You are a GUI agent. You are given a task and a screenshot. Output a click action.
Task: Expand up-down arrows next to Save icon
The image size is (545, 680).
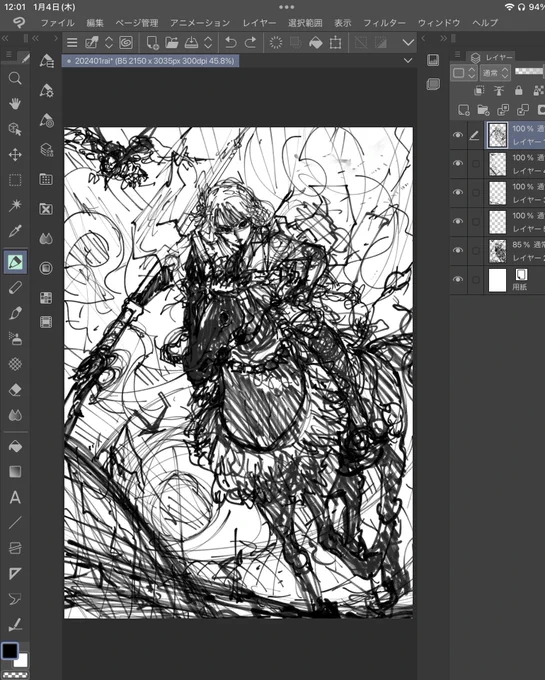[x=208, y=42]
